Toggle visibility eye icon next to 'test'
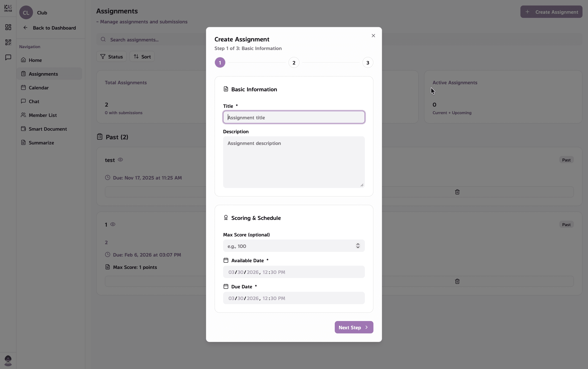Viewport: 588px width, 369px height. (x=120, y=160)
